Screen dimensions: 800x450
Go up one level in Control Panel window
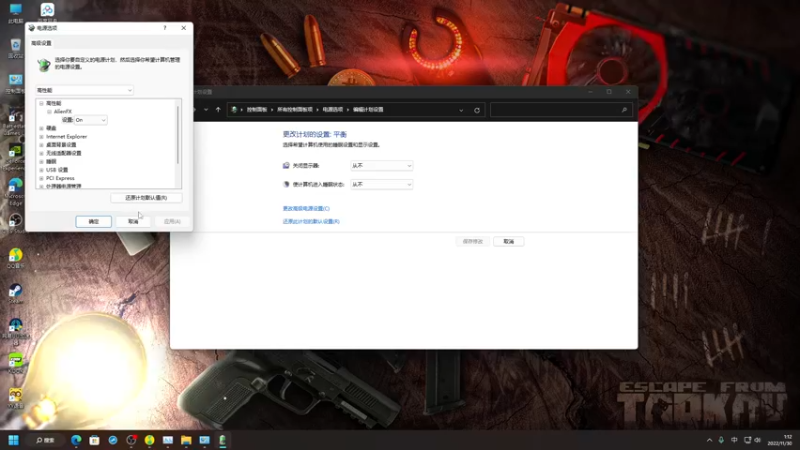tap(218, 110)
